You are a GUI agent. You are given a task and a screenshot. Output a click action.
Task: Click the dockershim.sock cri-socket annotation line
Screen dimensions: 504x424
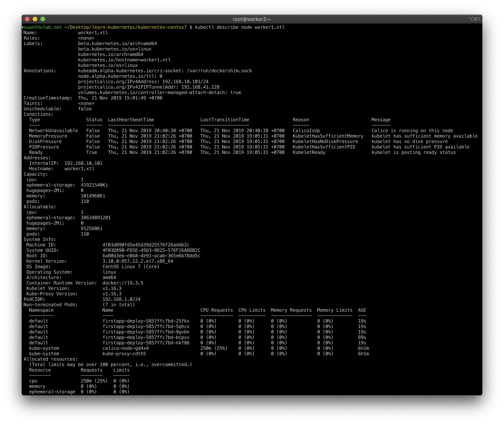pos(165,71)
